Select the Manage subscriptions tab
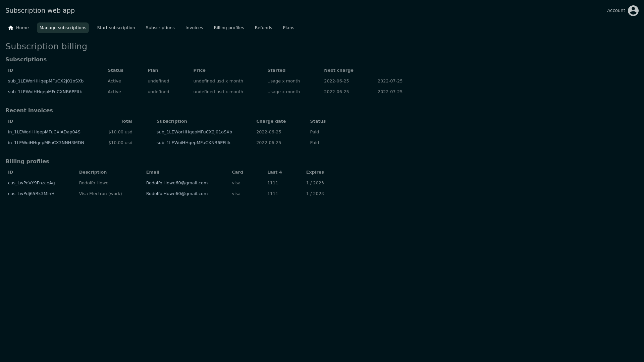 [63, 28]
